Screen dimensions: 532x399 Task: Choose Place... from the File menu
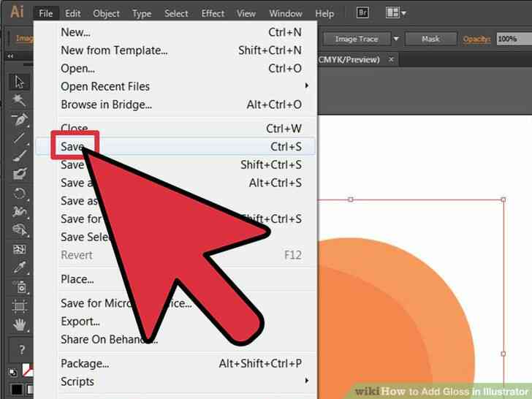click(175, 279)
